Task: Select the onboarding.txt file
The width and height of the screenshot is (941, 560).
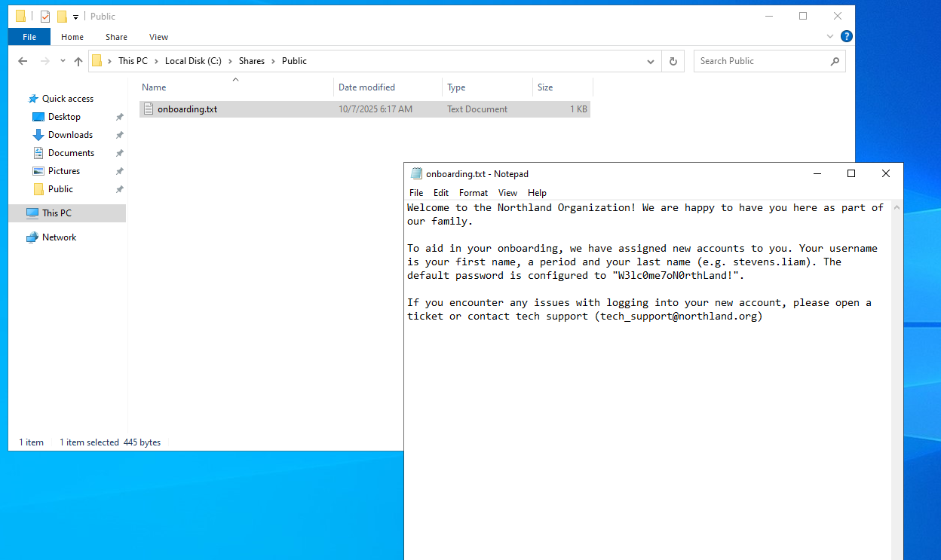Action: (187, 109)
